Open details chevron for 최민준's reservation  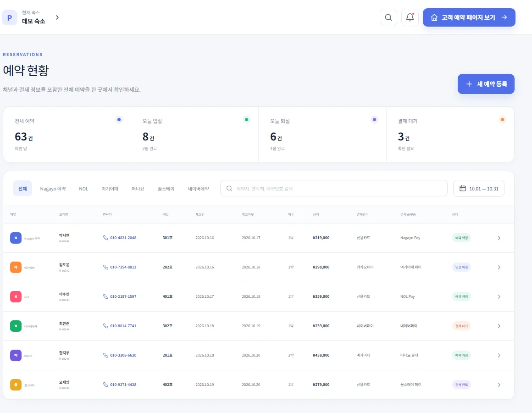[x=499, y=326]
